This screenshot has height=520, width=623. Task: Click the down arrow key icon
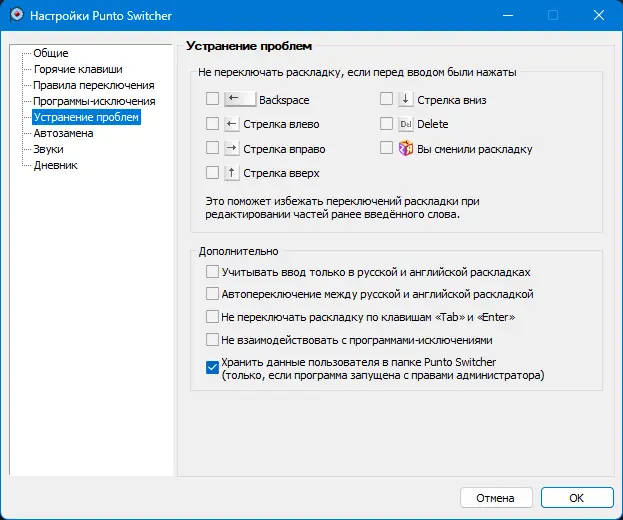[x=405, y=99]
